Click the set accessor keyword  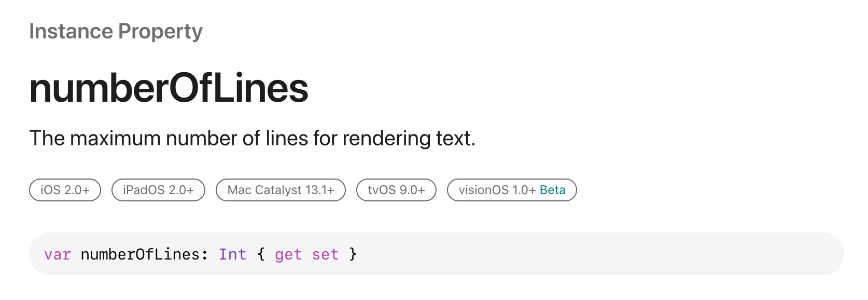[325, 254]
